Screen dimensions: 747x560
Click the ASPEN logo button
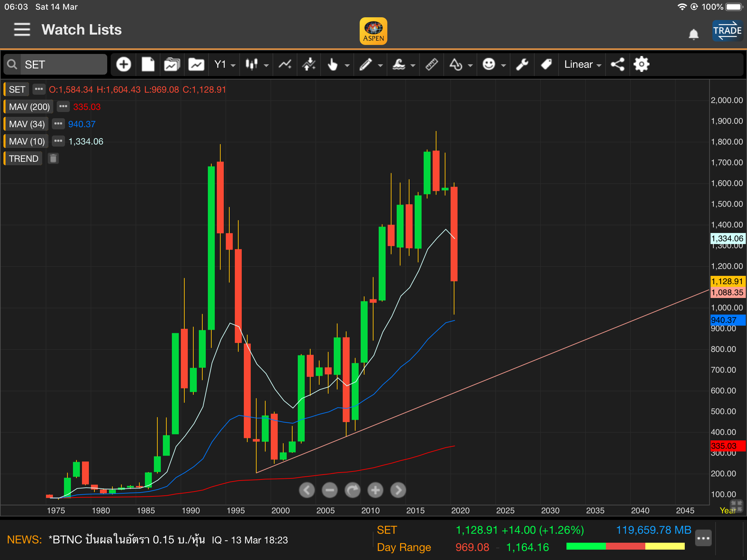click(x=373, y=31)
